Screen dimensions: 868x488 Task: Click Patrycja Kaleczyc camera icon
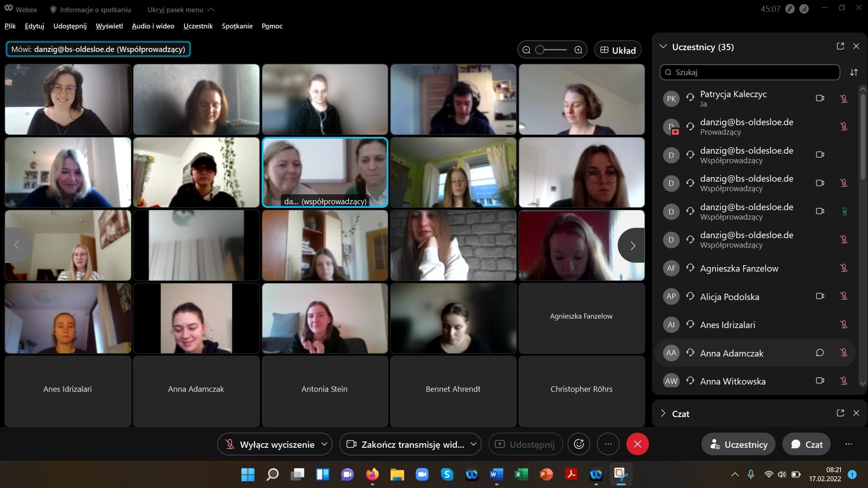[x=820, y=98]
